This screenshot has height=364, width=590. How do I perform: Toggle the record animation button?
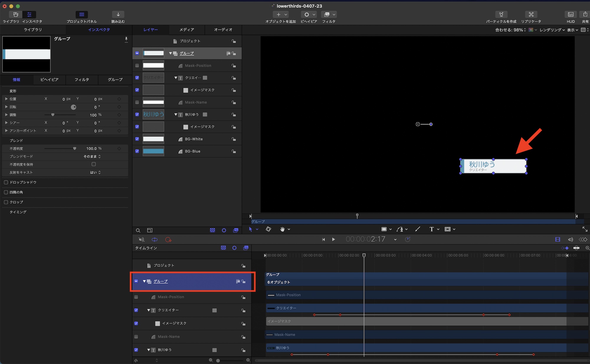pyautogui.click(x=168, y=240)
